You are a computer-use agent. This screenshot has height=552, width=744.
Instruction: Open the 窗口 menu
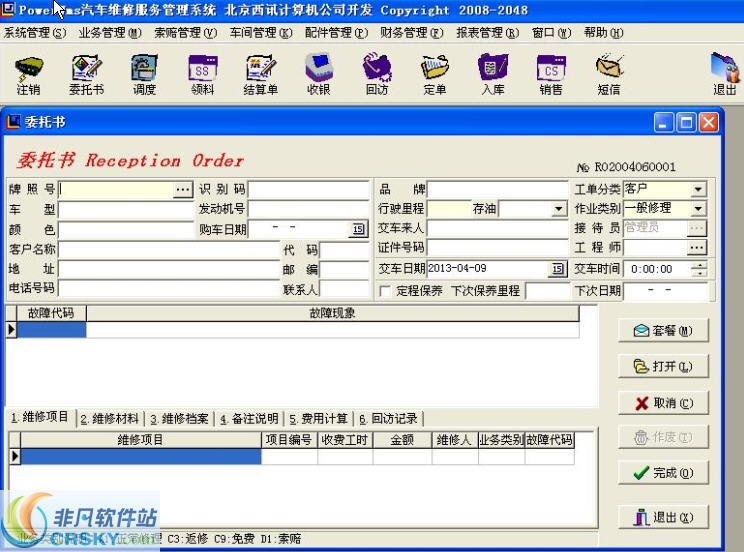pos(551,33)
